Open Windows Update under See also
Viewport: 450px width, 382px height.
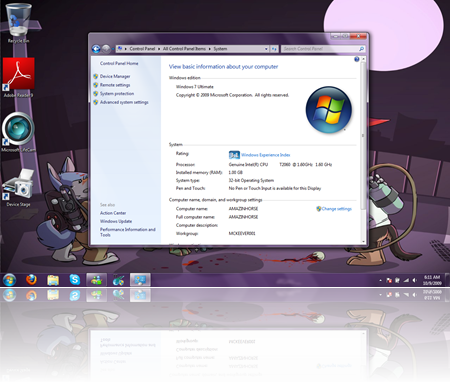click(x=116, y=221)
